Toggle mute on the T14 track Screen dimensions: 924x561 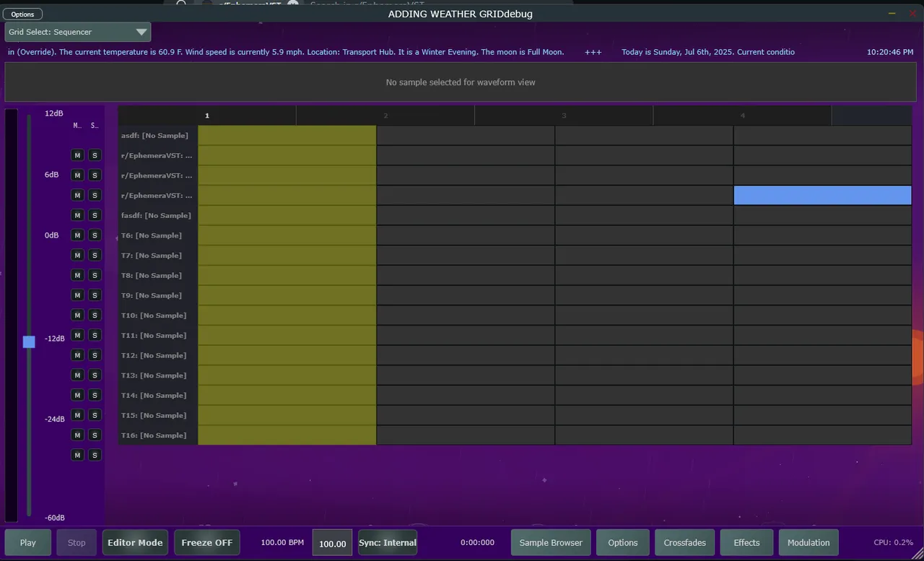(x=77, y=415)
